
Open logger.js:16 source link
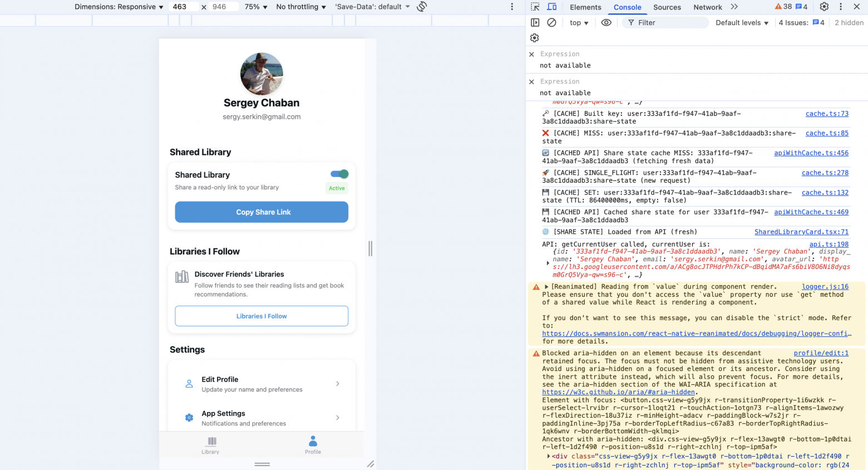click(825, 287)
